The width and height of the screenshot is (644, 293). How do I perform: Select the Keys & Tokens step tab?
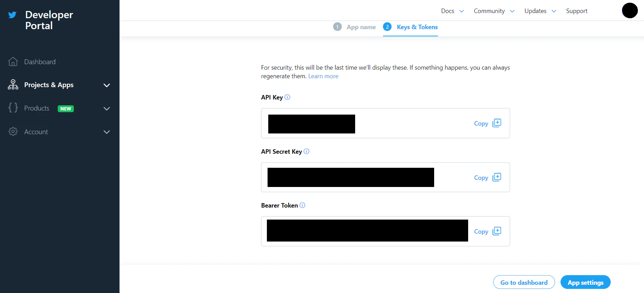[x=410, y=27]
